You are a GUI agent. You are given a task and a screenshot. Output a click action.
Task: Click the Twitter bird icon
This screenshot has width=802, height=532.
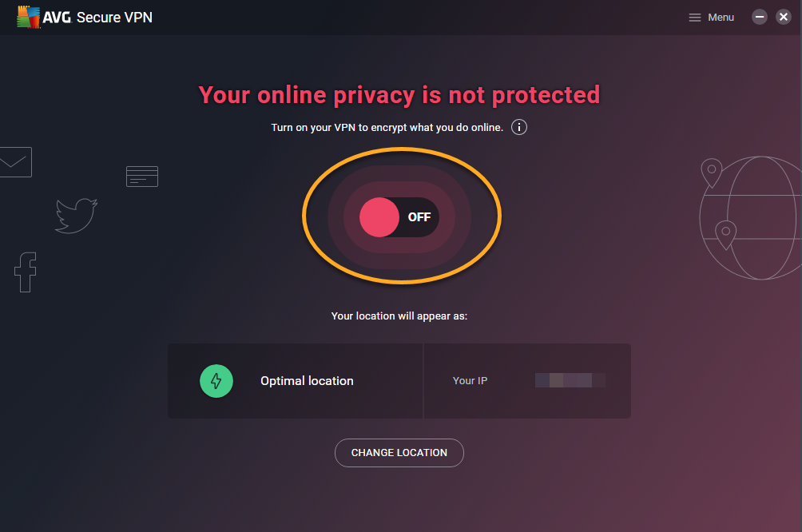pyautogui.click(x=75, y=215)
